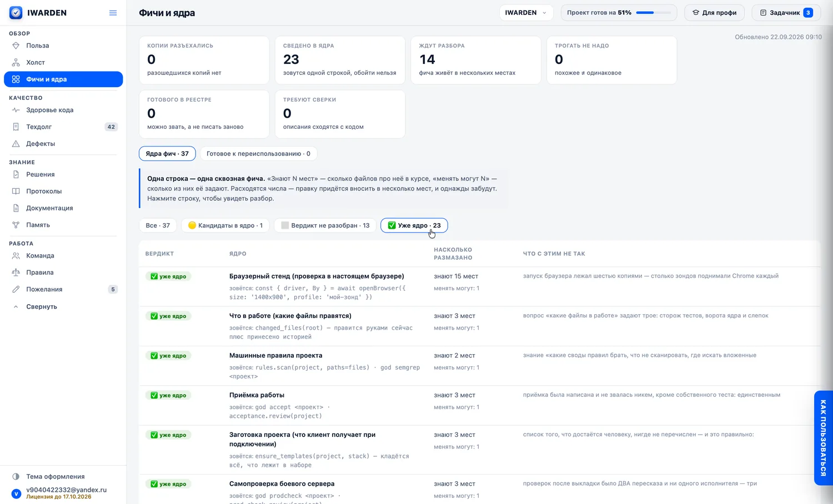
Task: Open the Холст sidebar item
Action: point(63,62)
